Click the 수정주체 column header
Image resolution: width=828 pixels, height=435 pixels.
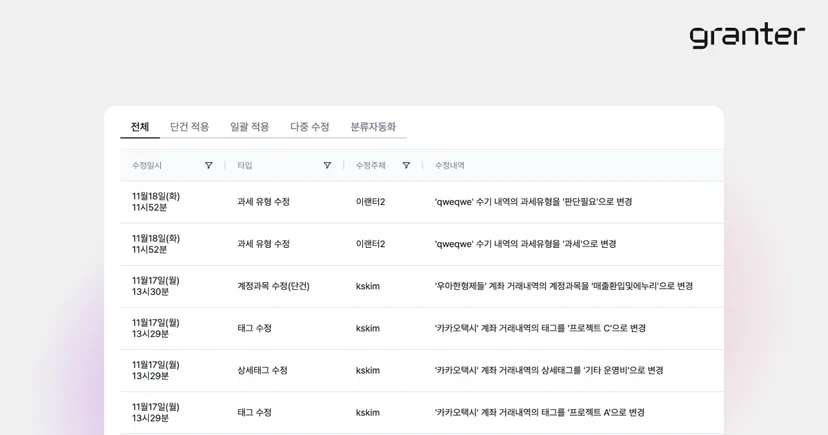tap(371, 165)
